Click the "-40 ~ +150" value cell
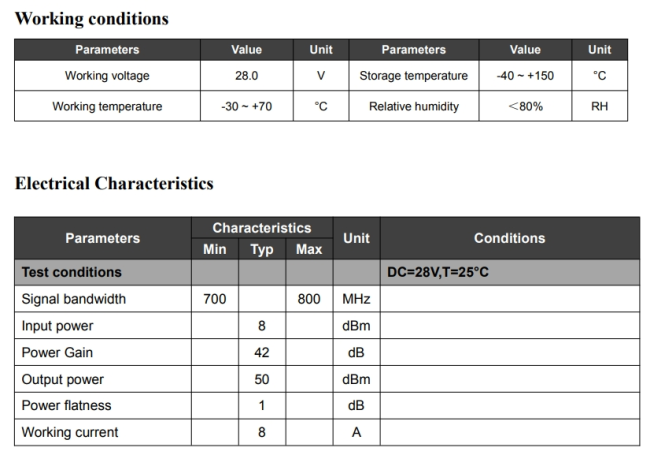The height and width of the screenshot is (455, 650). pos(525,76)
